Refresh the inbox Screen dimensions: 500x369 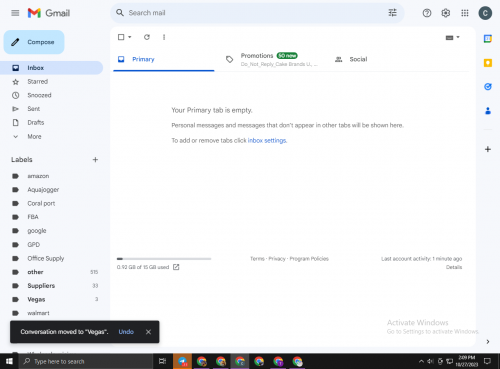click(147, 37)
